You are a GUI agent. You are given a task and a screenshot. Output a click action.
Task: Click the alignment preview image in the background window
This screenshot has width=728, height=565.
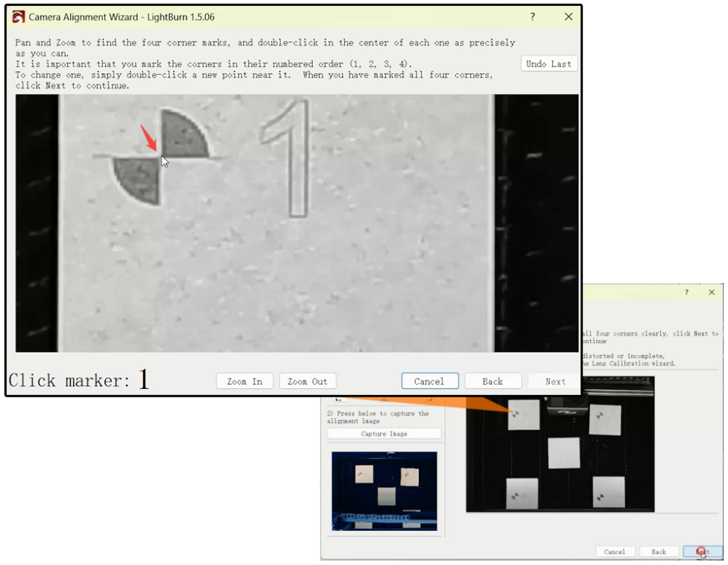(560, 445)
